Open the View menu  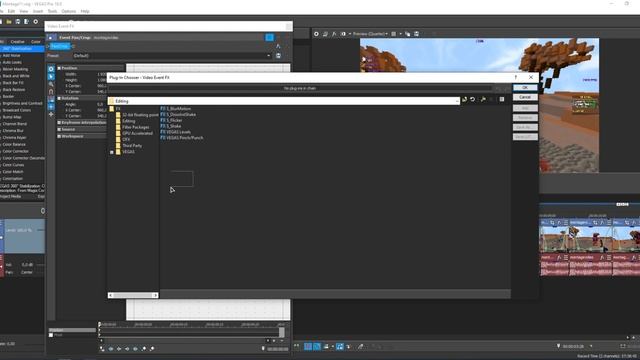24,11
